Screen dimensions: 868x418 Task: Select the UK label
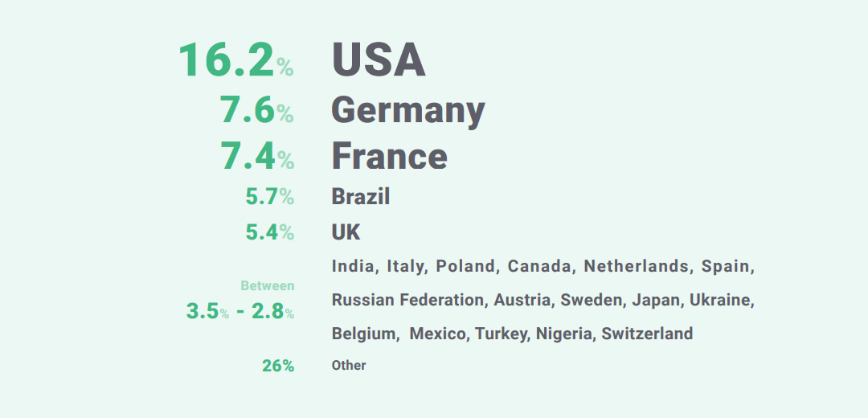point(346,232)
